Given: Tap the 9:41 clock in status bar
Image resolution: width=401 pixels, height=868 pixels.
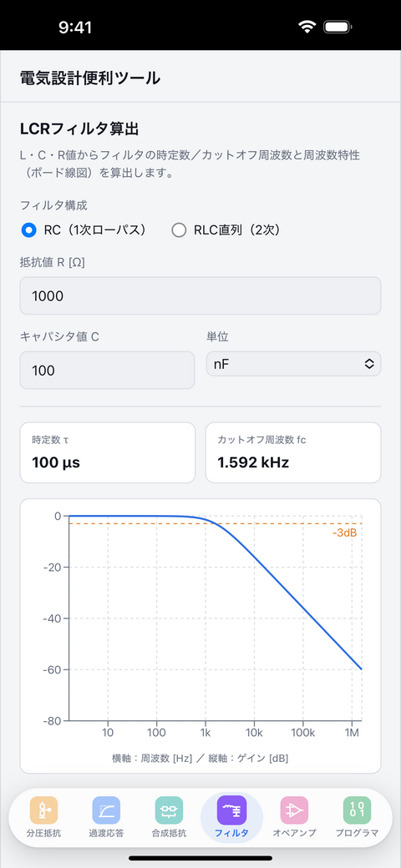Looking at the screenshot, I should pyautogui.click(x=75, y=27).
